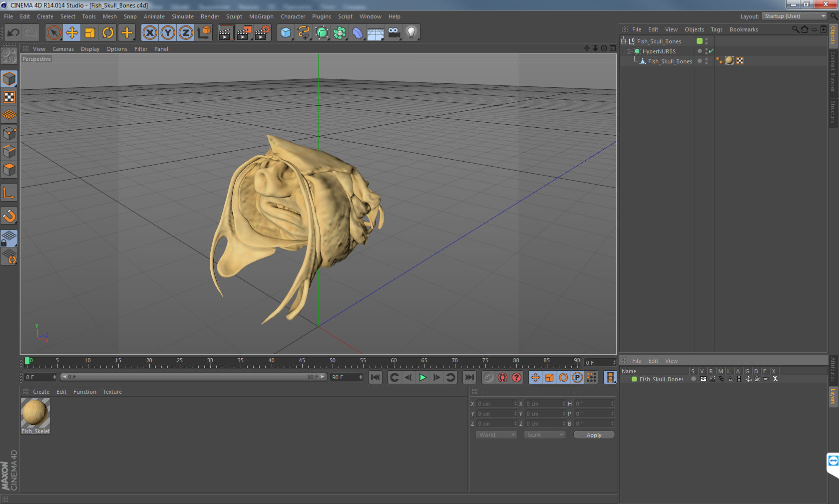Screen dimensions: 839x504
Task: Click Make Editable icon in left toolbar
Action: point(9,56)
